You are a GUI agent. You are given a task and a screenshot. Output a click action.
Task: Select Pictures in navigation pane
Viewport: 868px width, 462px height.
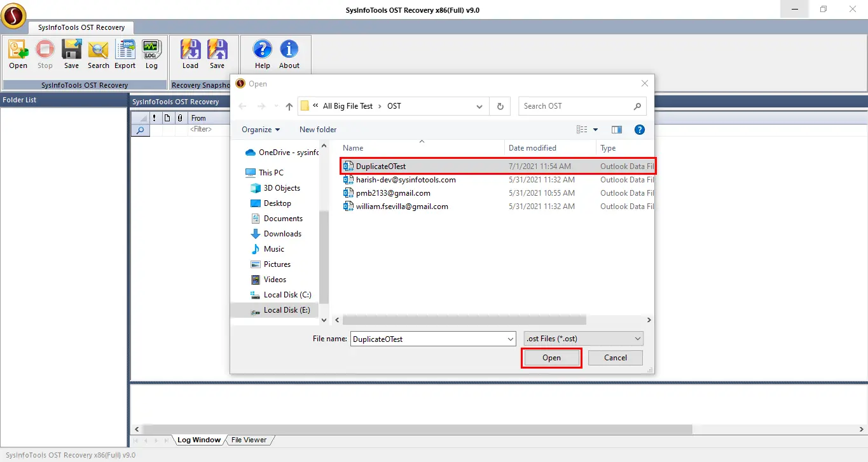tap(271, 264)
